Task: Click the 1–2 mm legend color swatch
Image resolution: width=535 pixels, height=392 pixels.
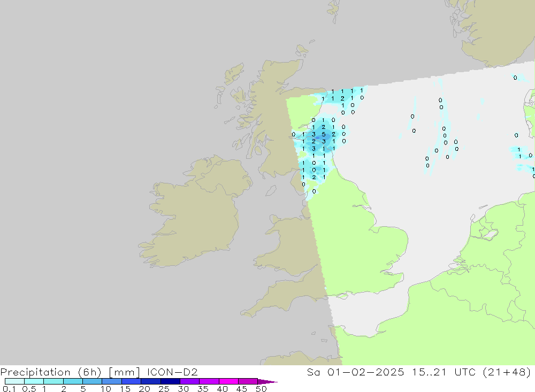Action: pos(53,381)
